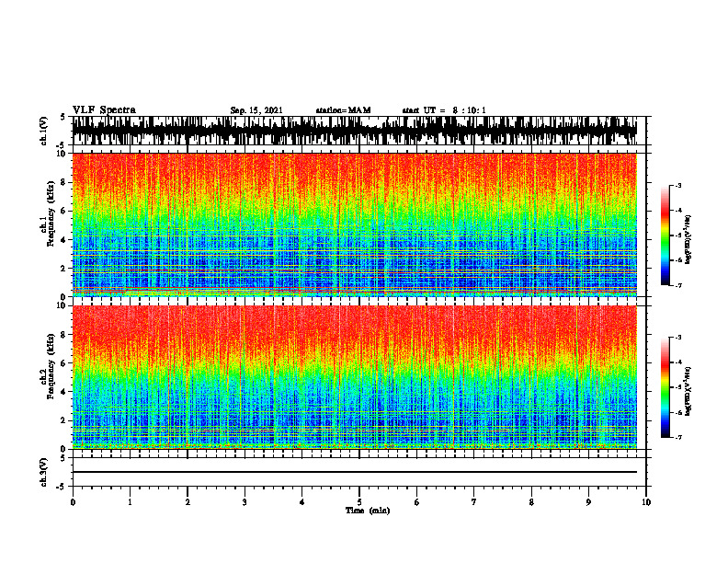Click the time axis tick label "4"

[301, 502]
